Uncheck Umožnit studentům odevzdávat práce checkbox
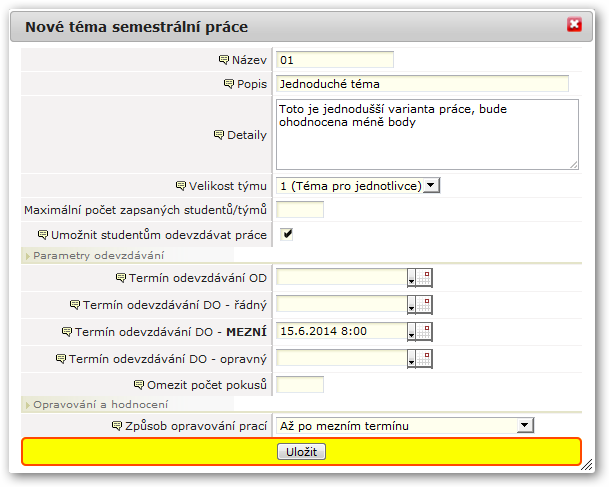 [x=287, y=234]
